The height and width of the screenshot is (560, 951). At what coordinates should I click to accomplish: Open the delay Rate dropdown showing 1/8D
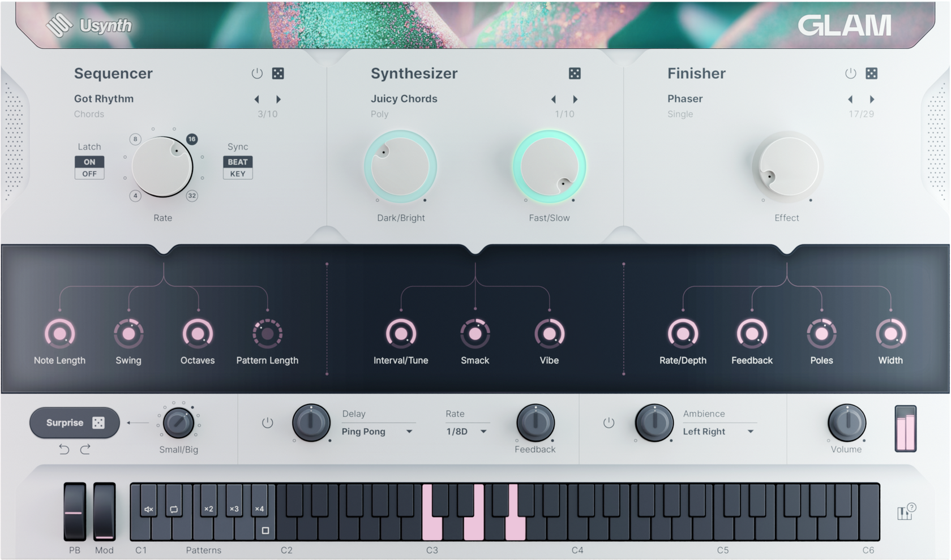pos(465,432)
